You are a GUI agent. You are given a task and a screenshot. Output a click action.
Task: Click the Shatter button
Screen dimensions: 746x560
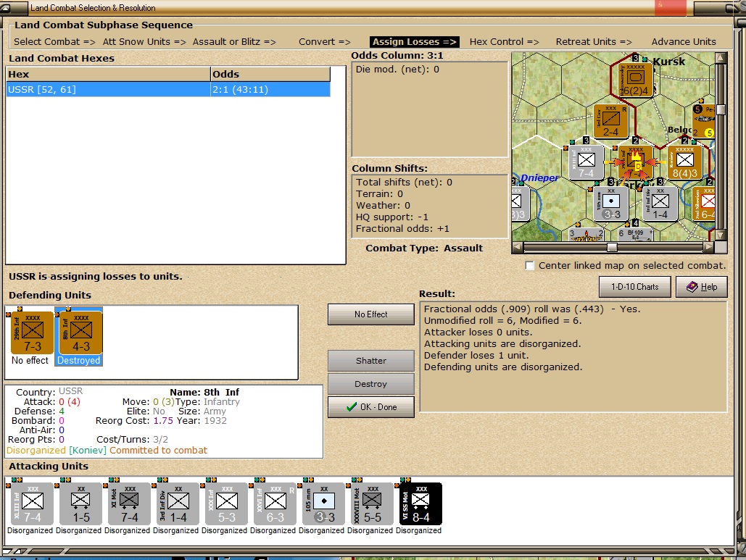(x=371, y=361)
